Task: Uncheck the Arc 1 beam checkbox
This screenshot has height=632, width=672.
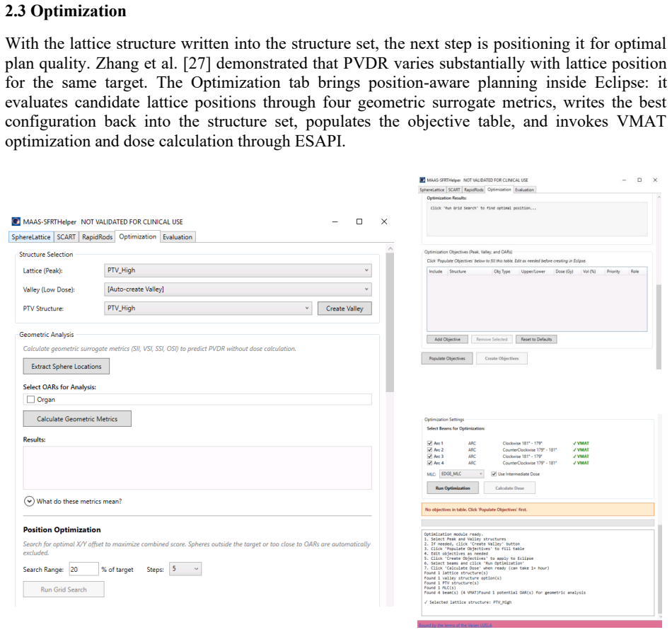Action: pyautogui.click(x=429, y=443)
